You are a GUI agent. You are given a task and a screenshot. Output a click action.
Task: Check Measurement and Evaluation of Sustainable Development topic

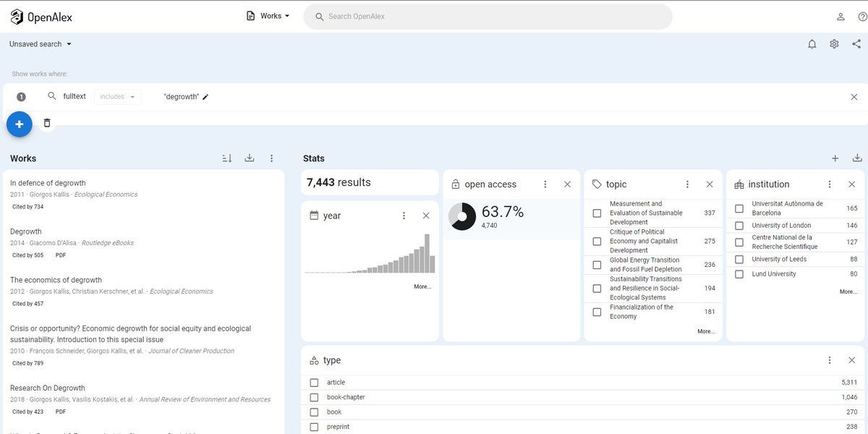[x=597, y=213]
